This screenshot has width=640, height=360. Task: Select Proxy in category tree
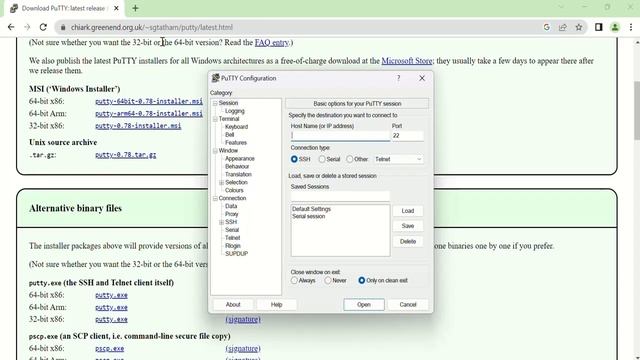point(232,214)
